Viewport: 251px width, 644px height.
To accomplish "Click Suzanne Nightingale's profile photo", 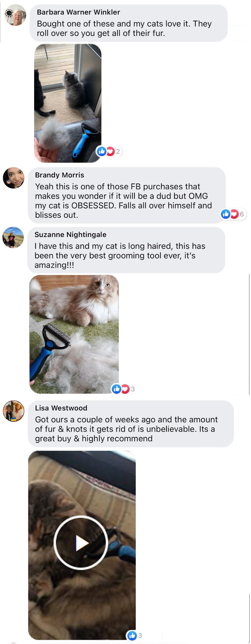I will [x=13, y=237].
